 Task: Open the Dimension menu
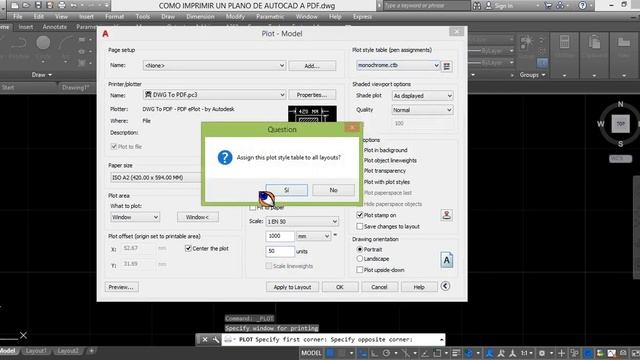[200, 17]
